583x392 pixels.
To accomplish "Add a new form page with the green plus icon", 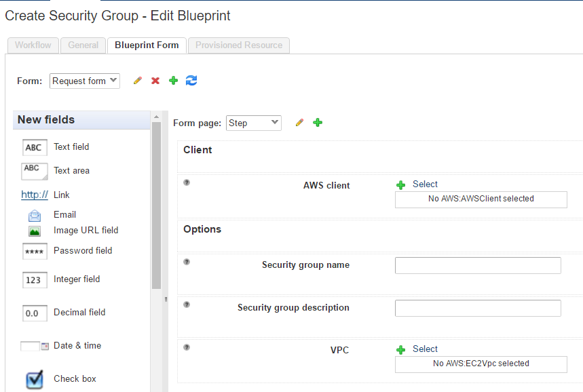I will tap(316, 123).
